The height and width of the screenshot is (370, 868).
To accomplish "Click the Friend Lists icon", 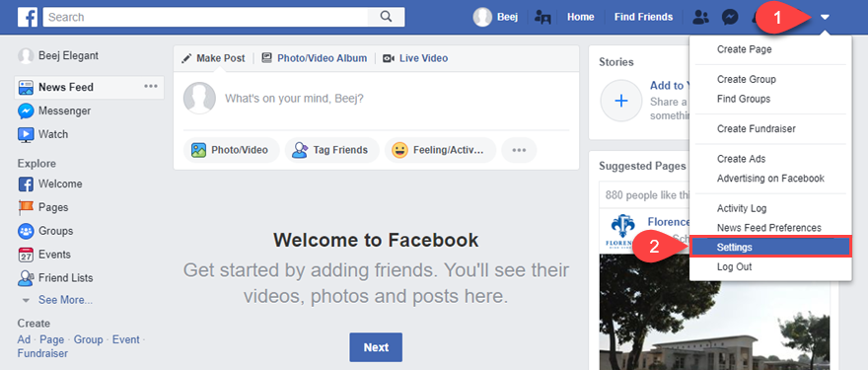I will point(26,278).
